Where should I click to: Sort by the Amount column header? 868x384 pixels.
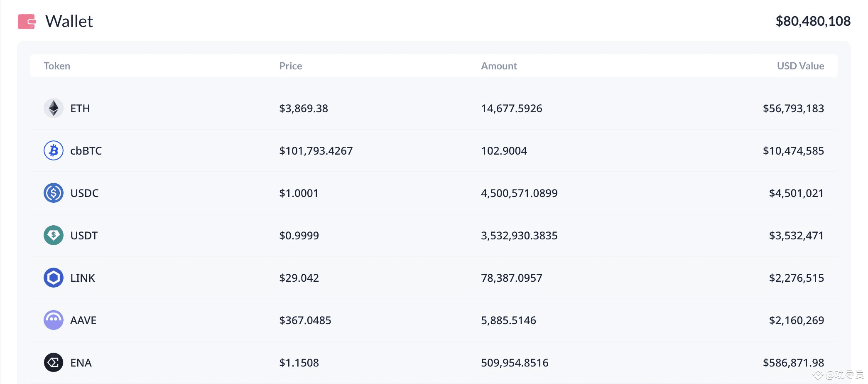point(499,66)
